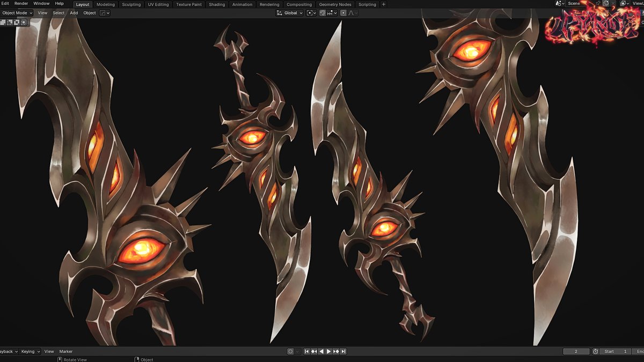Jump to the next keyframe

(x=336, y=351)
